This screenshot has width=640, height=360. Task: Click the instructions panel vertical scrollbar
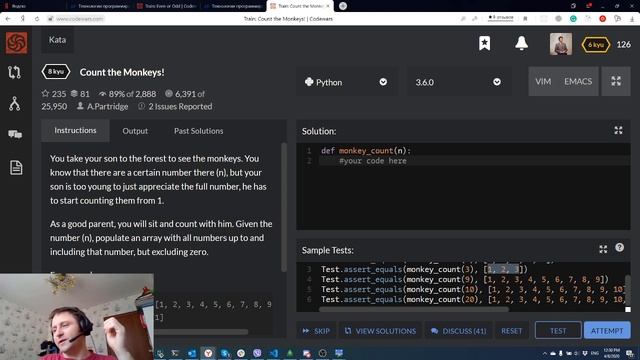(284, 207)
